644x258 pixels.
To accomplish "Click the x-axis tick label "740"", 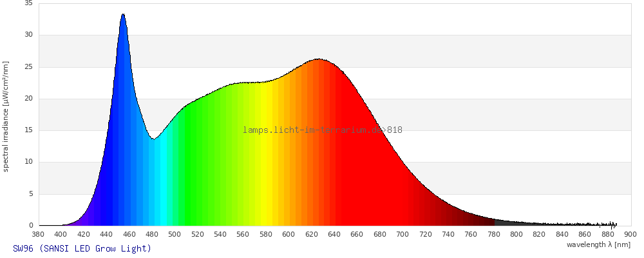I will click(448, 235).
